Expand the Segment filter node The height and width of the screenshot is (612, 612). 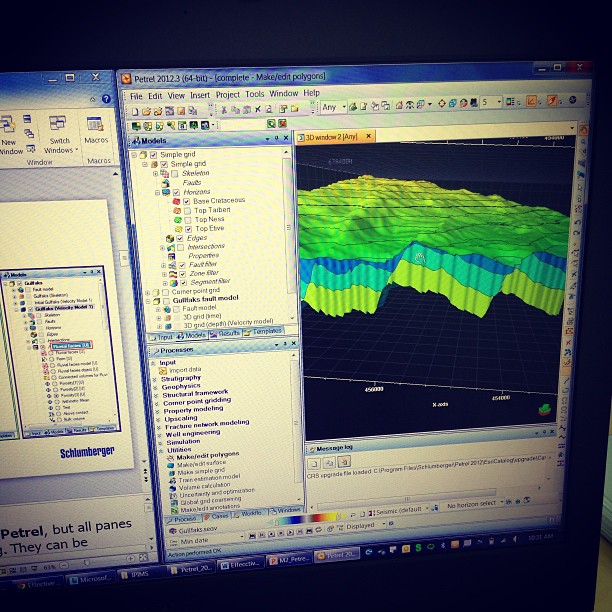click(165, 283)
